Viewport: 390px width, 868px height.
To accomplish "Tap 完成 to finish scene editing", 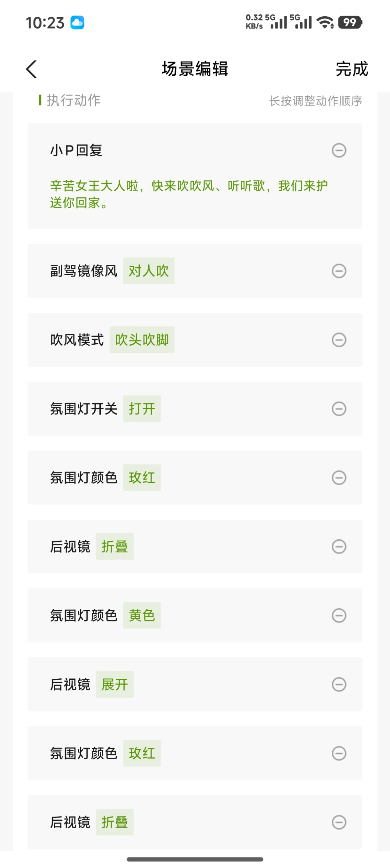I will (351, 69).
